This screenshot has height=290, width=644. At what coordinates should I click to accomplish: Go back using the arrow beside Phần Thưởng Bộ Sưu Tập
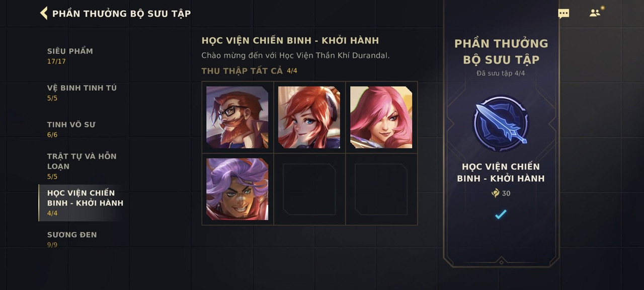coord(44,13)
